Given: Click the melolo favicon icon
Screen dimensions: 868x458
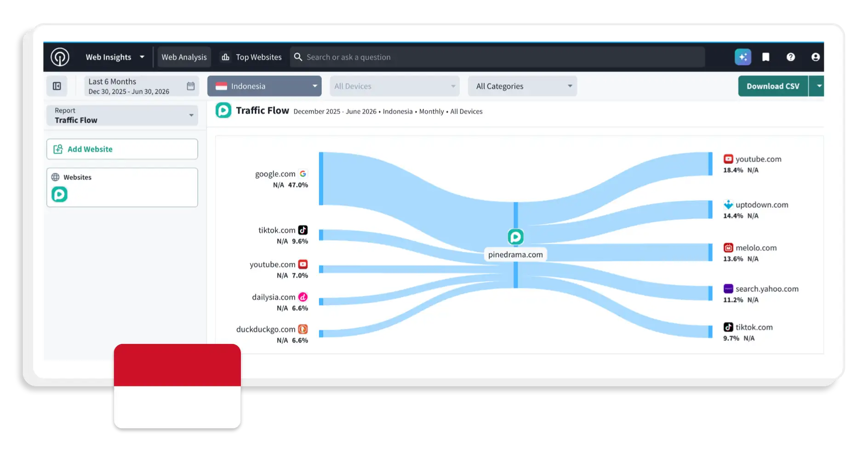Looking at the screenshot, I should 728,248.
